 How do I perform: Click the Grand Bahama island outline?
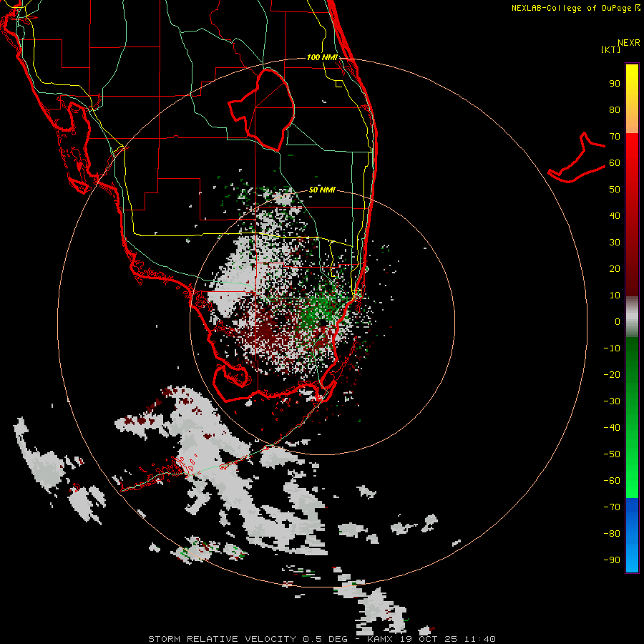pyautogui.click(x=577, y=157)
